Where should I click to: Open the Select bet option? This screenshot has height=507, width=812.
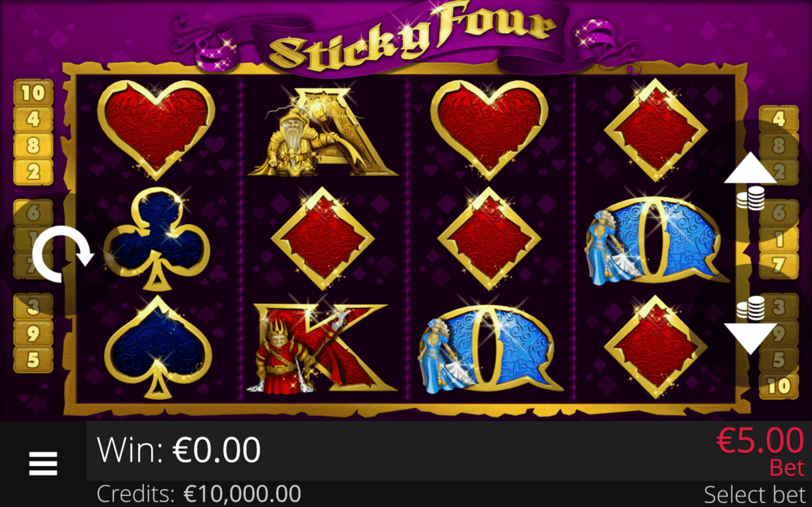point(754,495)
